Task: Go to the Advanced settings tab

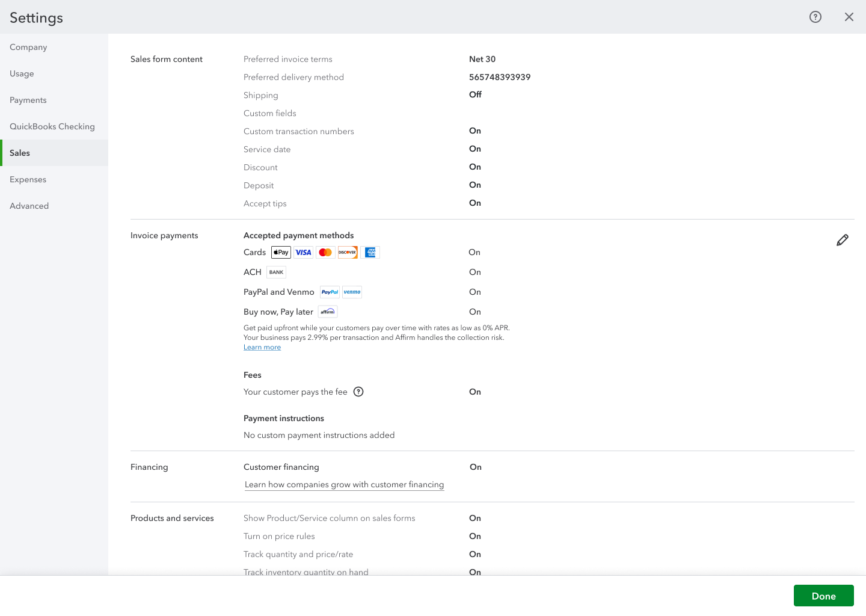Action: click(29, 206)
